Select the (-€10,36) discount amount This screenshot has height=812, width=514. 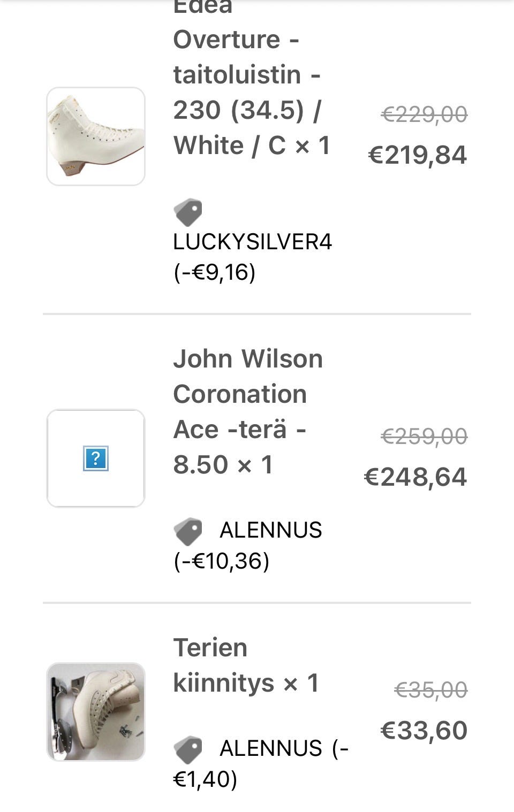coord(222,561)
